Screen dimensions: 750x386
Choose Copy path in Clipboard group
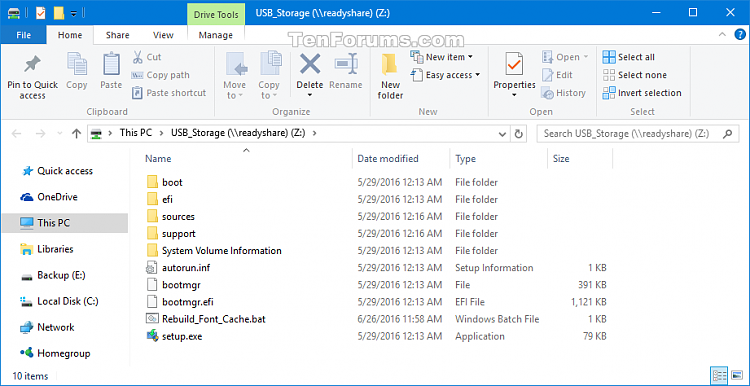(x=160, y=75)
